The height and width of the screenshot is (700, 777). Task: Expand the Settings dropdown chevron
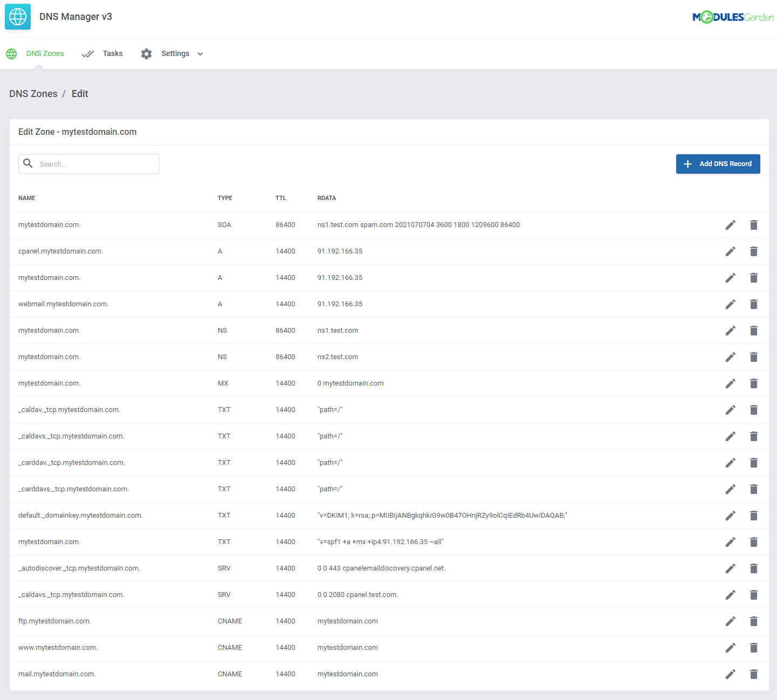(200, 54)
